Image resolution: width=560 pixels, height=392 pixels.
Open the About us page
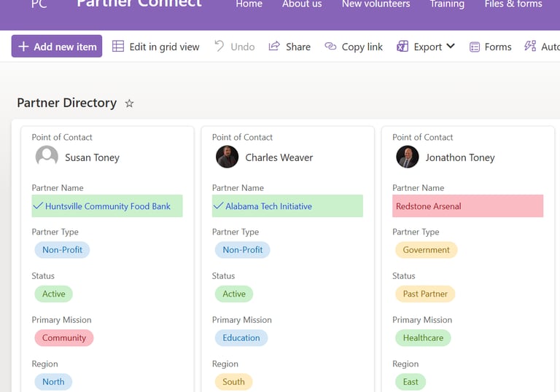point(302,4)
